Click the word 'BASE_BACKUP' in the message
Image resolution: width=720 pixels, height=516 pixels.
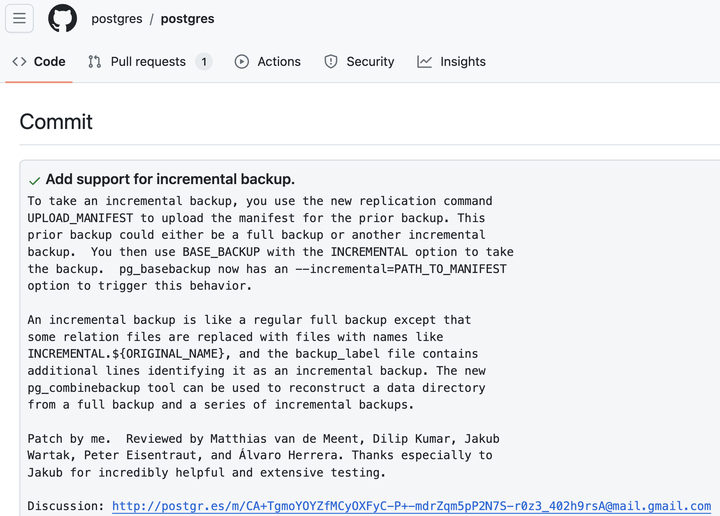coord(221,252)
